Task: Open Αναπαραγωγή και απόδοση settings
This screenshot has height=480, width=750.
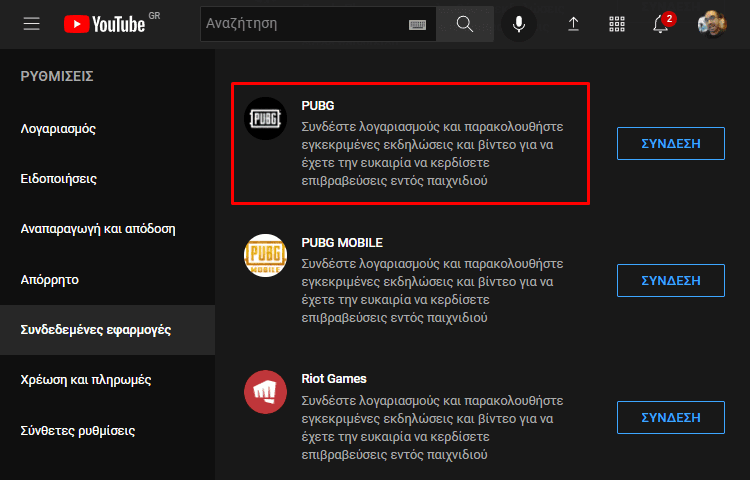Action: tap(98, 229)
